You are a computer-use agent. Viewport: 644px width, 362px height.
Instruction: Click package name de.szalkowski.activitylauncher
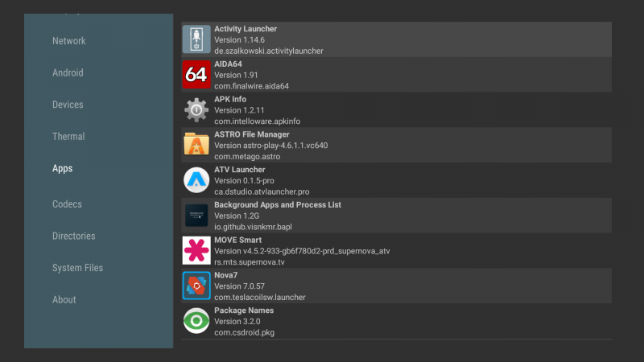pyautogui.click(x=269, y=51)
